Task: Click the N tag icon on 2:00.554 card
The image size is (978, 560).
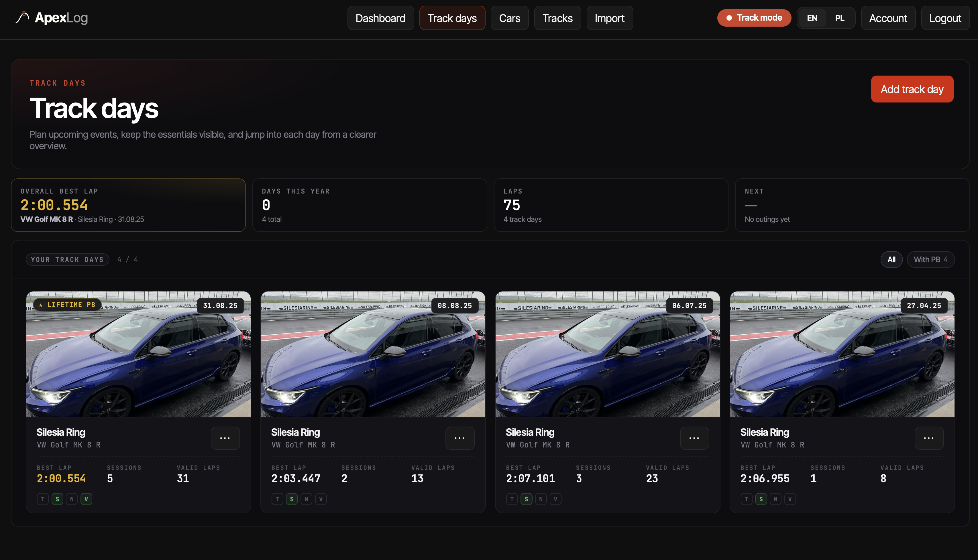Action: (x=72, y=499)
